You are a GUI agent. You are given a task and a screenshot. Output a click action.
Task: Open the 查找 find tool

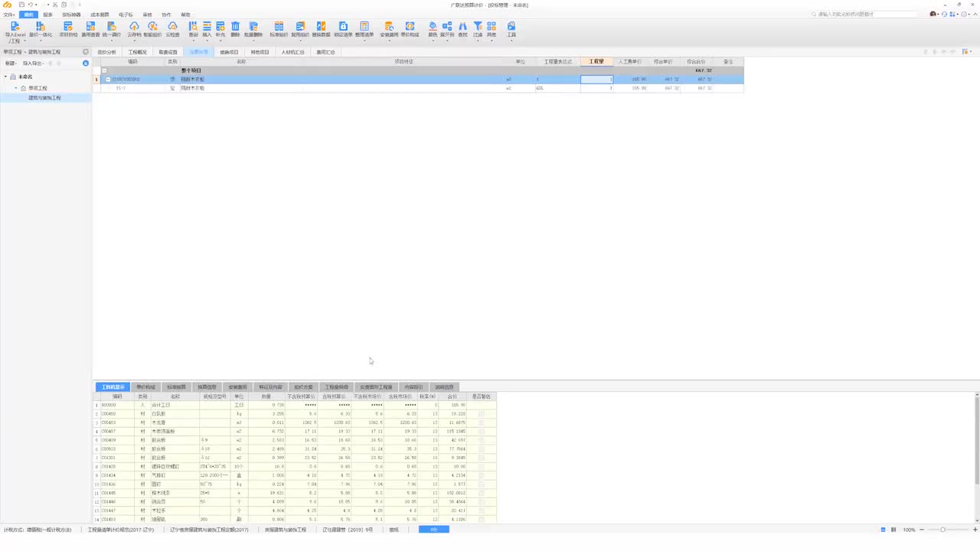[x=462, y=30]
